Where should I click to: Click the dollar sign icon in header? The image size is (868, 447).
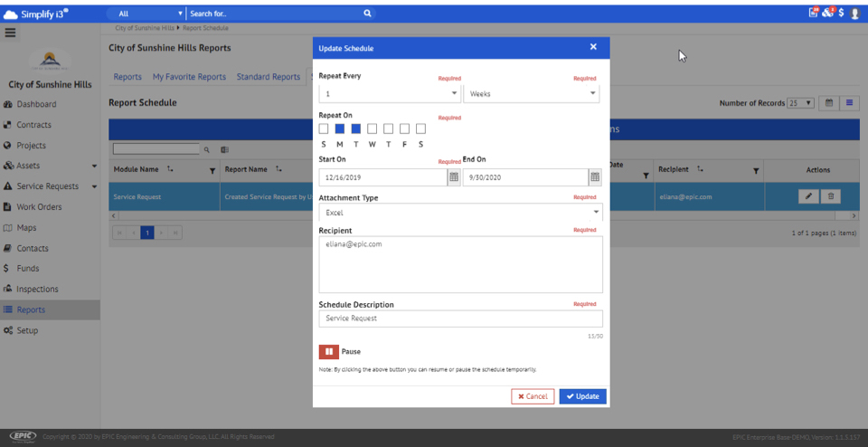point(841,14)
